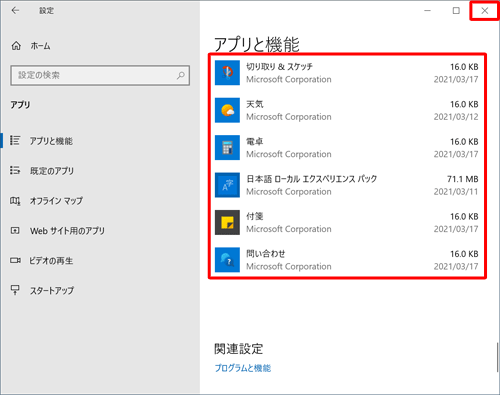Switch to オフライン マップ page
This screenshot has width=500, height=395.
[x=56, y=201]
